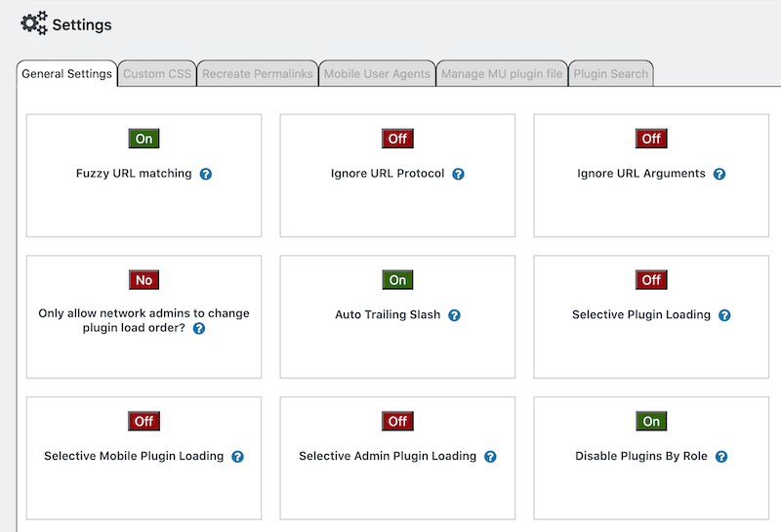Viewport: 781px width, 532px height.
Task: Click the Ignore URL Protocol label
Action: [387, 174]
